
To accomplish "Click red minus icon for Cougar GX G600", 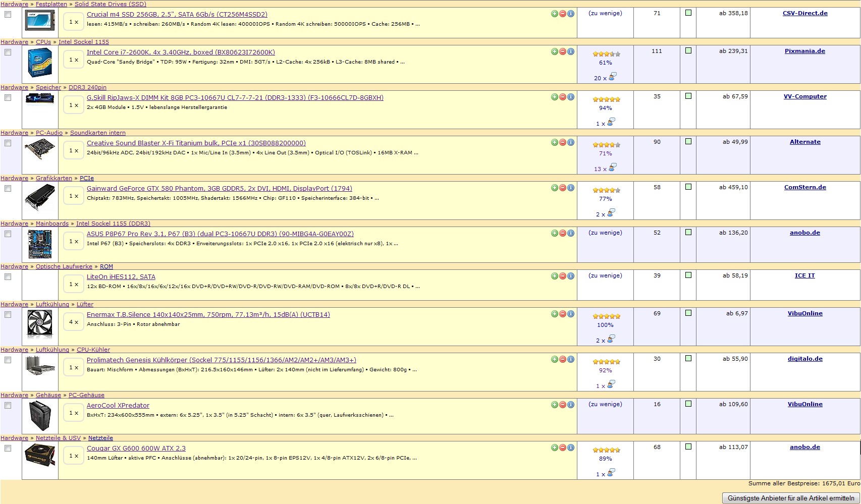I will pos(562,447).
